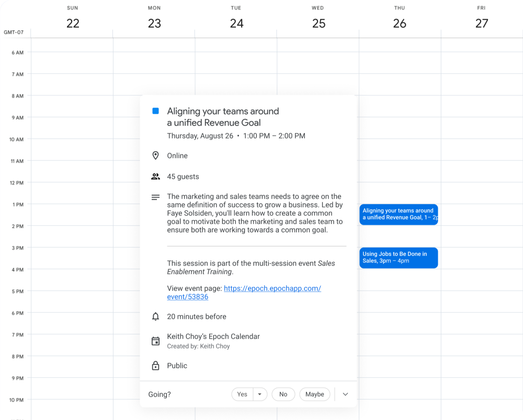Click the GMT-07 timezone label
The width and height of the screenshot is (523, 420).
[x=14, y=32]
